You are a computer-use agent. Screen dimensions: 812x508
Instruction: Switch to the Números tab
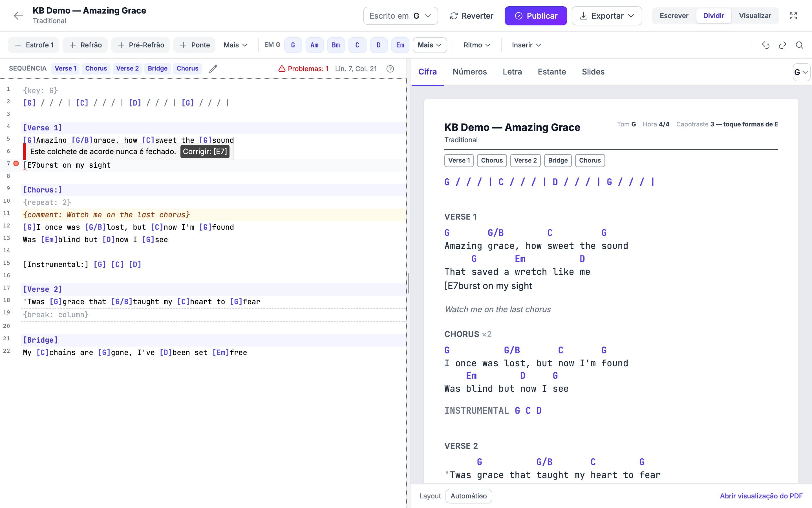pos(469,72)
